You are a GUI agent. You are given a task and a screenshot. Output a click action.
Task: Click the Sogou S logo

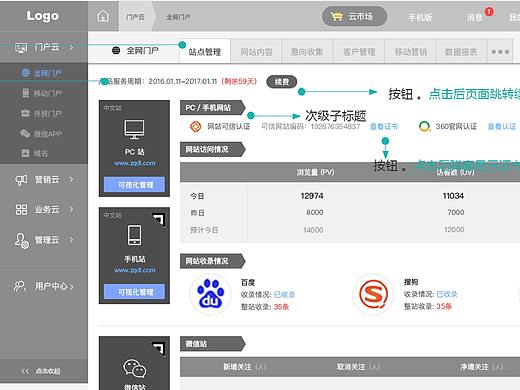373,294
